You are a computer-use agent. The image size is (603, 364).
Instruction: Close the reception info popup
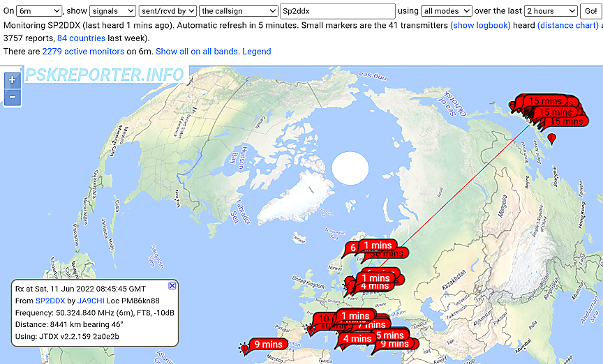tap(172, 286)
